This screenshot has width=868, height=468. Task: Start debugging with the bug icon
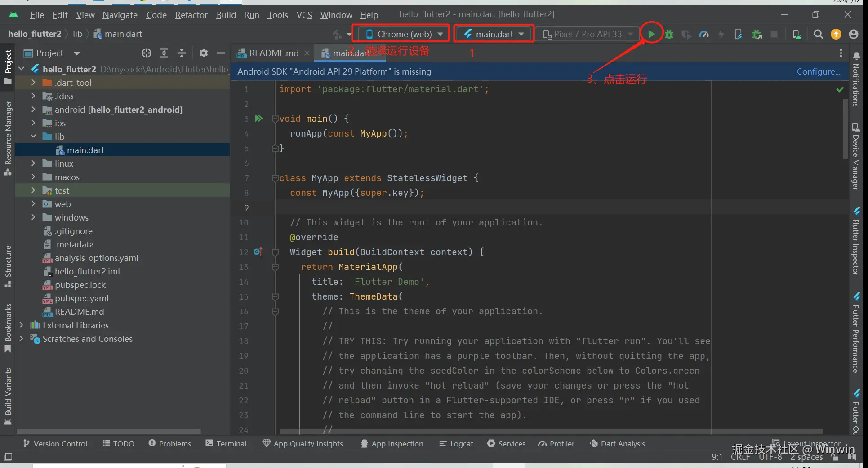[669, 35]
